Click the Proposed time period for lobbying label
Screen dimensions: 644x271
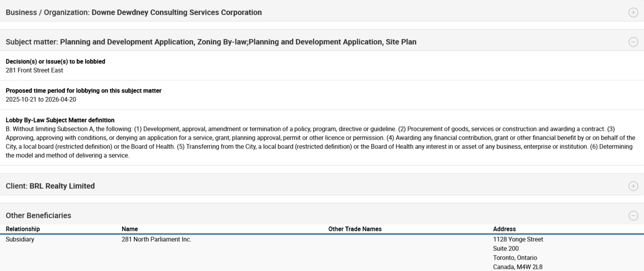[84, 91]
